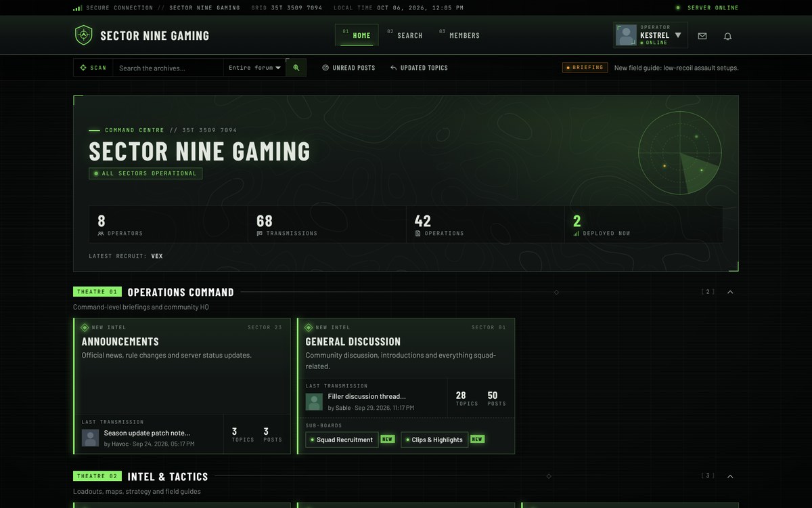Open the Season update patch note topic
Viewport: 812px width, 508px height.
[x=147, y=433]
